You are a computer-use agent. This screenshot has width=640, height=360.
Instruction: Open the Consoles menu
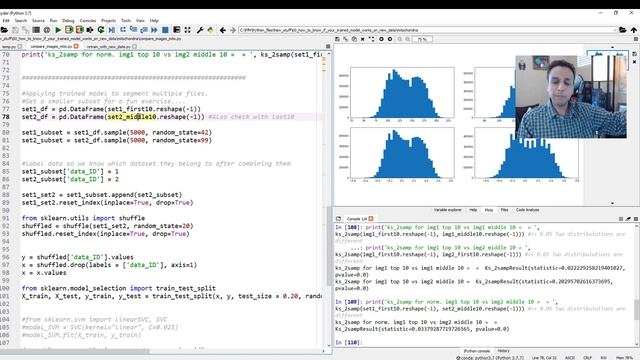(88, 20)
